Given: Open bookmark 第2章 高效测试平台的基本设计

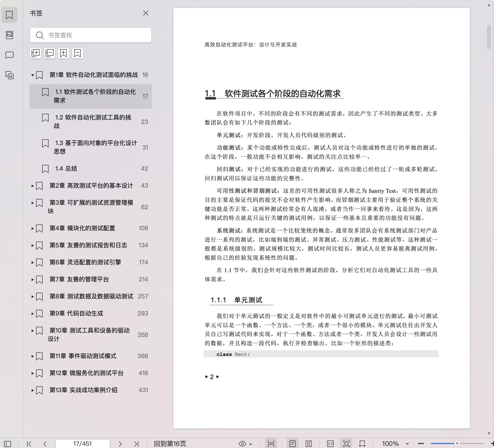Looking at the screenshot, I should tap(91, 186).
